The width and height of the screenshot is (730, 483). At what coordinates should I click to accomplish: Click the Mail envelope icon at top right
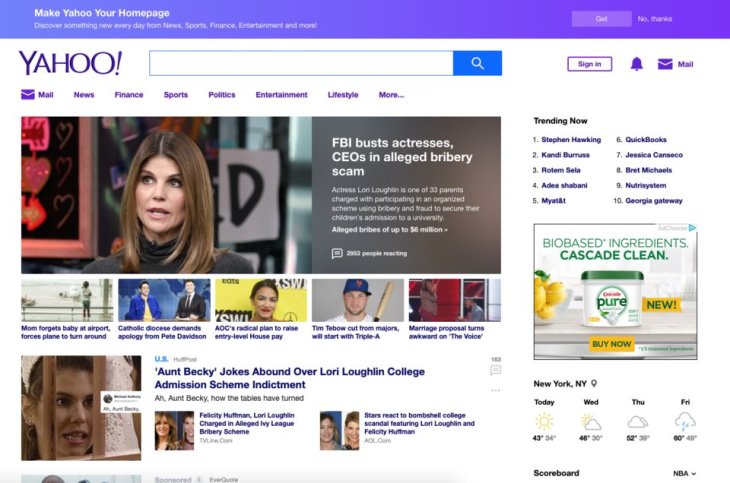pyautogui.click(x=665, y=64)
